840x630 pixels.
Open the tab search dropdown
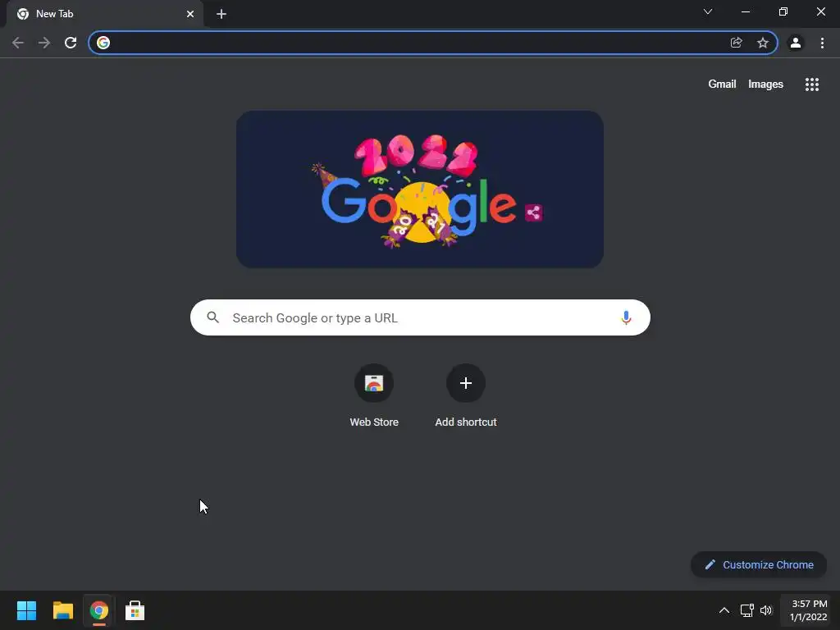point(708,11)
